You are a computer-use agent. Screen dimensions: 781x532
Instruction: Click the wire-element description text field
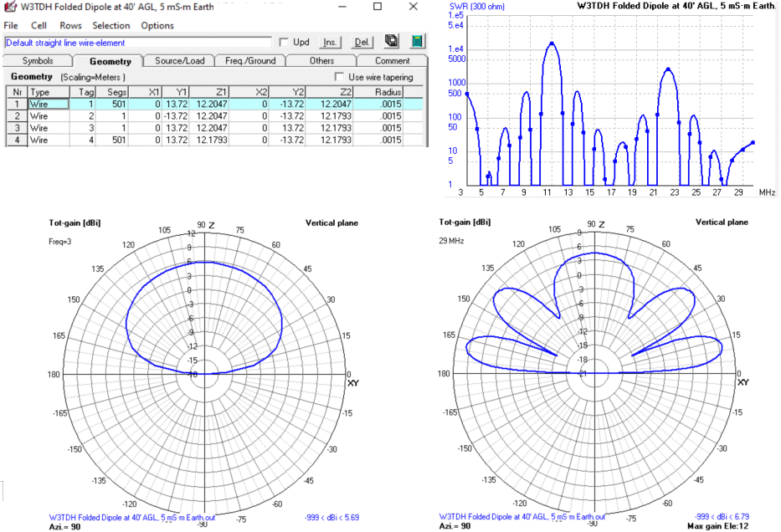(x=138, y=42)
